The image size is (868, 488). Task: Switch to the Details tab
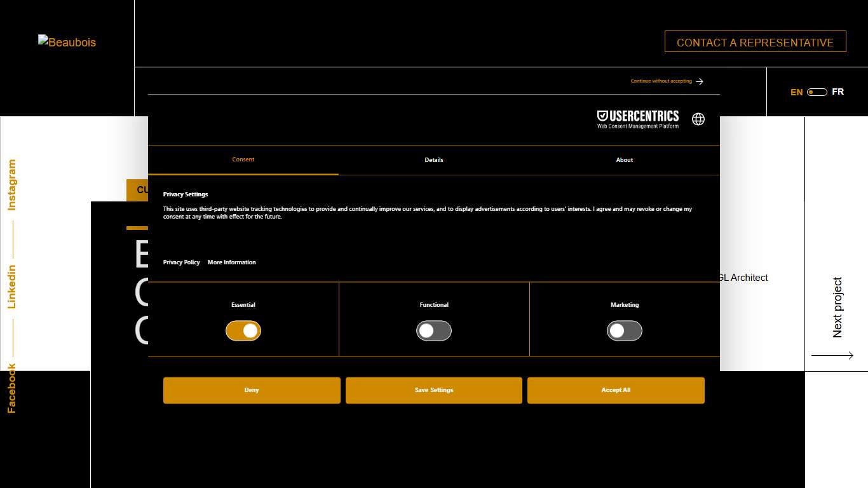point(434,160)
